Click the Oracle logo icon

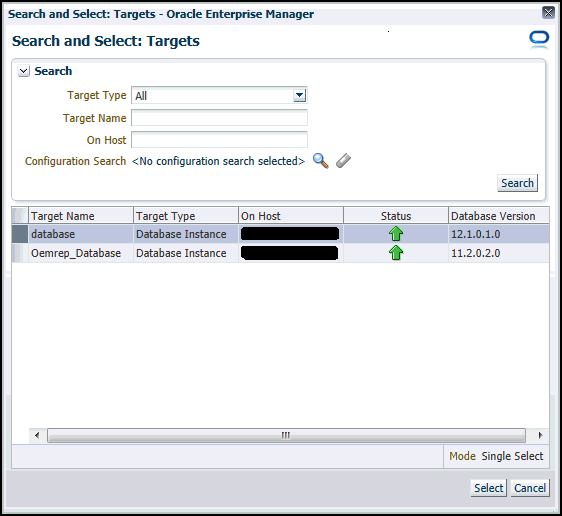[539, 40]
